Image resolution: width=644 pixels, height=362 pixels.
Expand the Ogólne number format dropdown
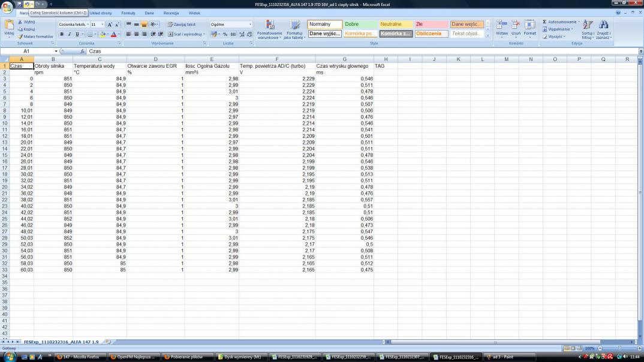click(250, 25)
